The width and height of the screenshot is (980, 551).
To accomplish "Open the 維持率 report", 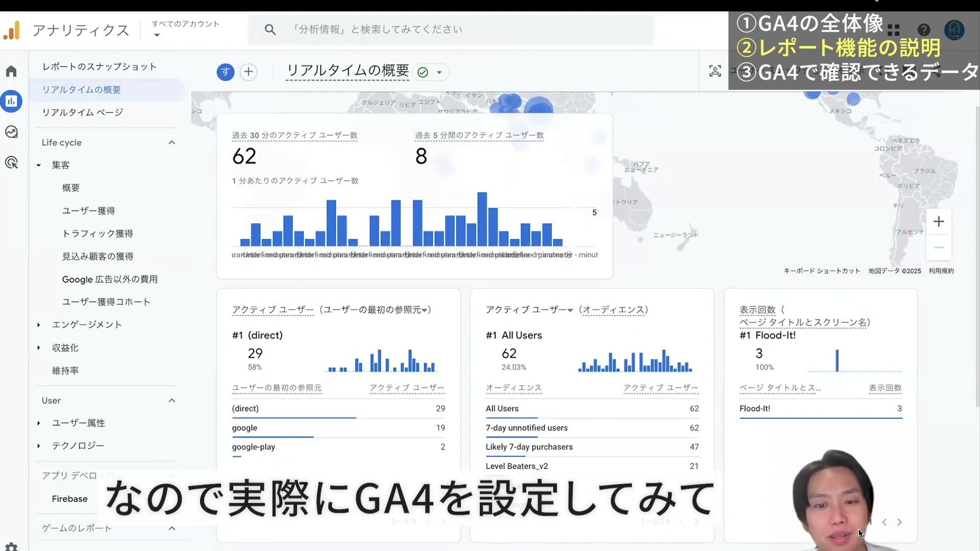I will coord(65,371).
